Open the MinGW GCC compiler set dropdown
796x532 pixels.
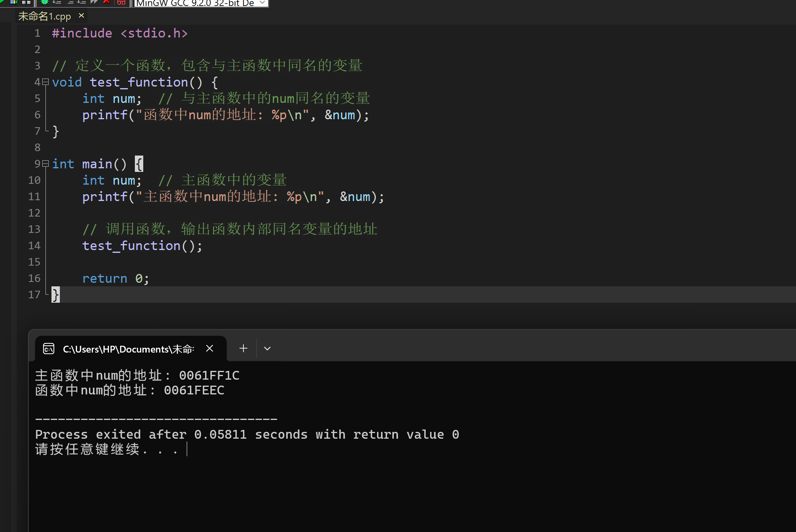262,3
